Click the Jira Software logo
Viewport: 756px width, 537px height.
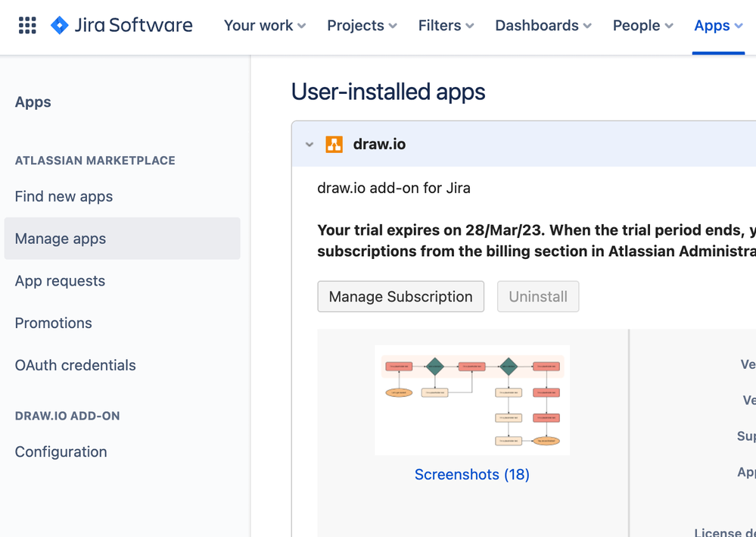(122, 25)
